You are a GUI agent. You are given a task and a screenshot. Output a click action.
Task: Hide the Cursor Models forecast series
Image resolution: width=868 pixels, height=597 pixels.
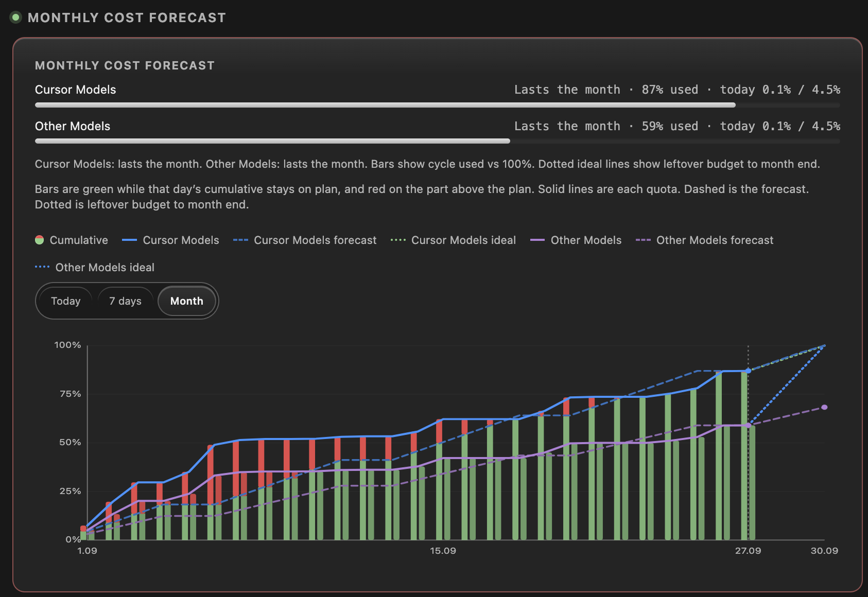pos(305,240)
